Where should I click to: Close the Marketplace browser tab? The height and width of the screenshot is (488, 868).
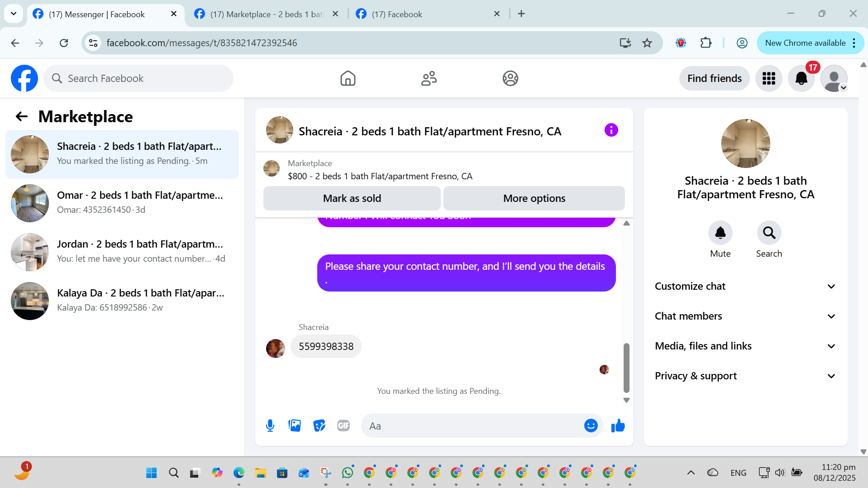pos(335,14)
